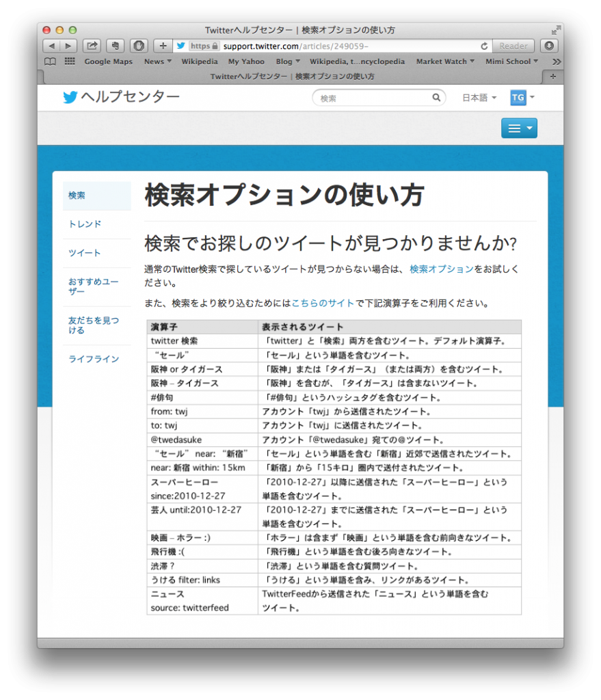Enter full screen with the arrows icon

click(x=555, y=30)
